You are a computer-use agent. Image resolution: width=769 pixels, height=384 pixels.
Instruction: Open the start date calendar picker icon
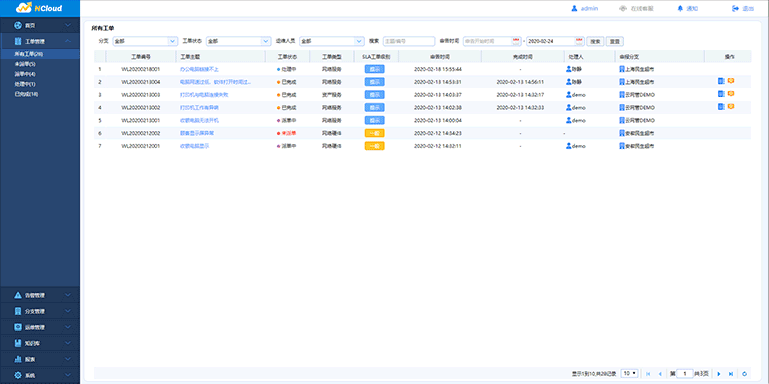[x=516, y=41]
